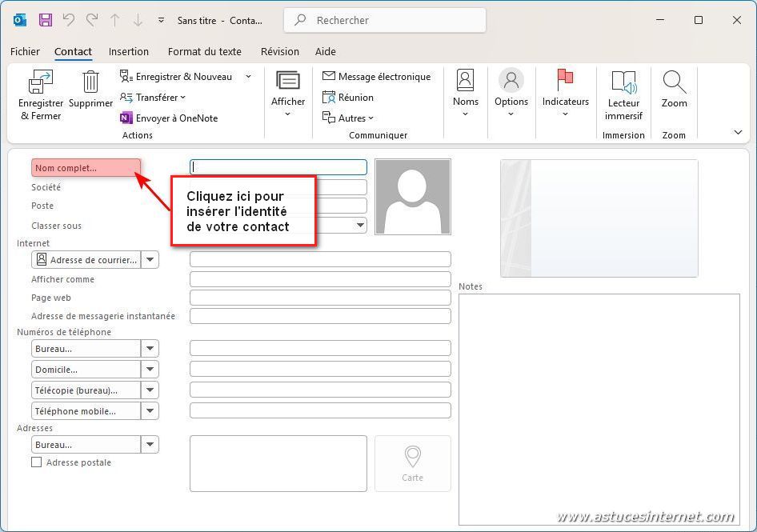
Task: Switch to the Insertion ribbon tab
Action: (128, 52)
